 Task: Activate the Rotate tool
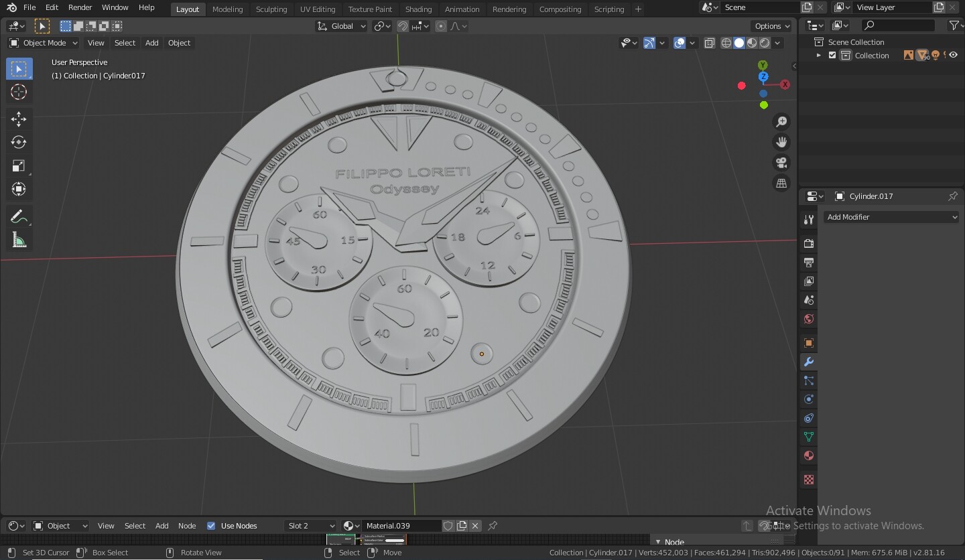[x=19, y=143]
